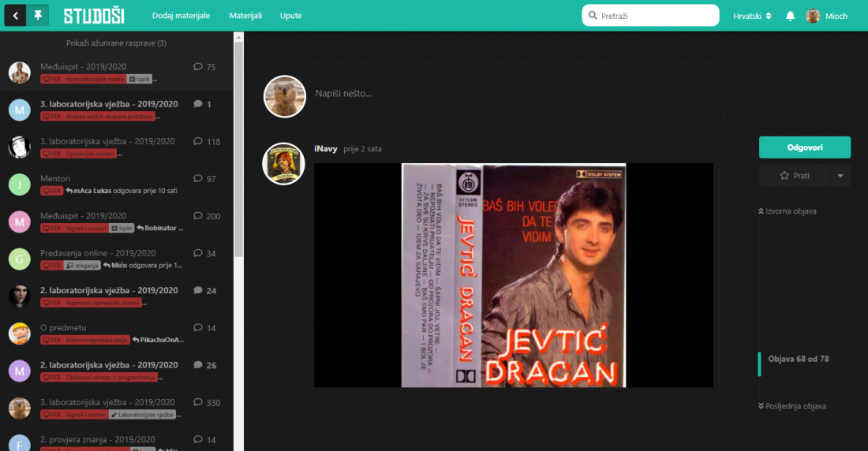Open 2. laboratorijska vježba thread with 24 replies

coord(109,290)
